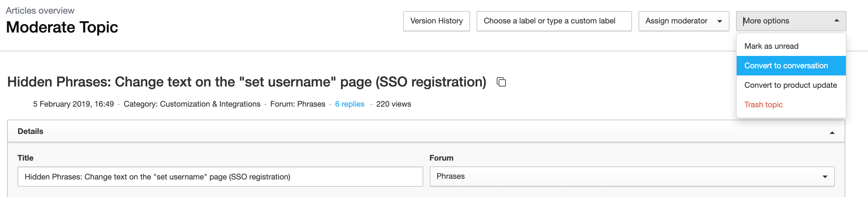Select Trash topic option
Image resolution: width=868 pixels, height=197 pixels.
click(791, 105)
